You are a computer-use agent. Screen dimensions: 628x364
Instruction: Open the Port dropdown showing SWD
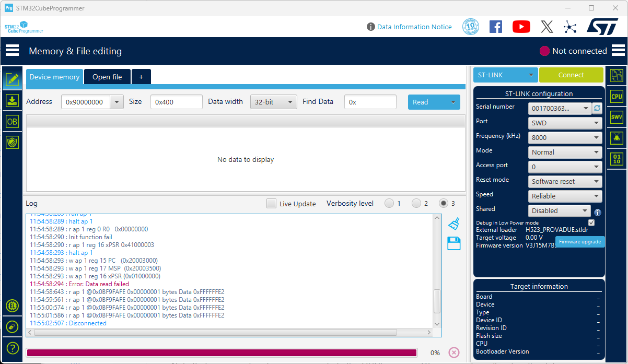tap(565, 123)
